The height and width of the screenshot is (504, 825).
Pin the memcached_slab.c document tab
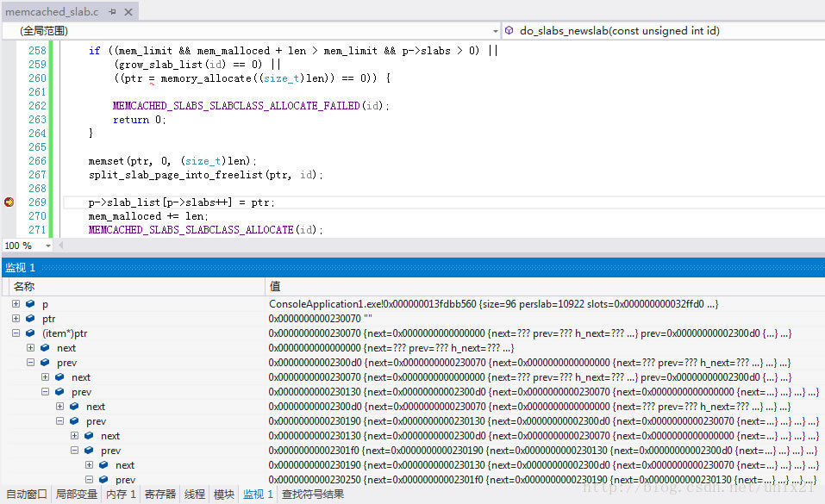pyautogui.click(x=113, y=11)
